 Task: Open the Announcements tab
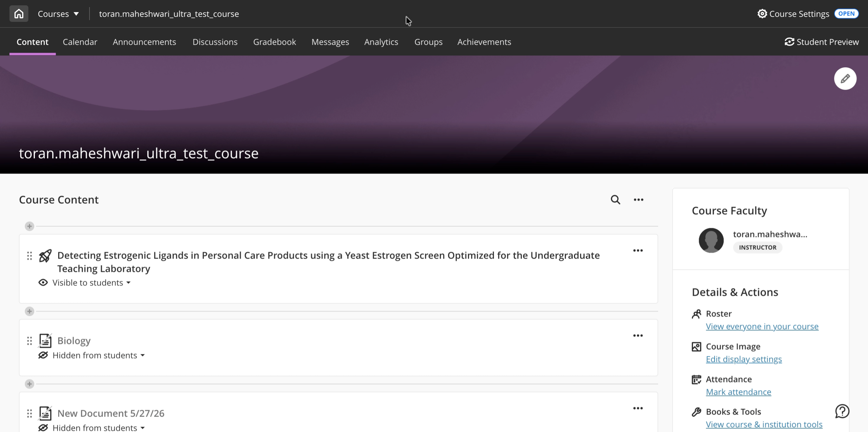point(144,42)
